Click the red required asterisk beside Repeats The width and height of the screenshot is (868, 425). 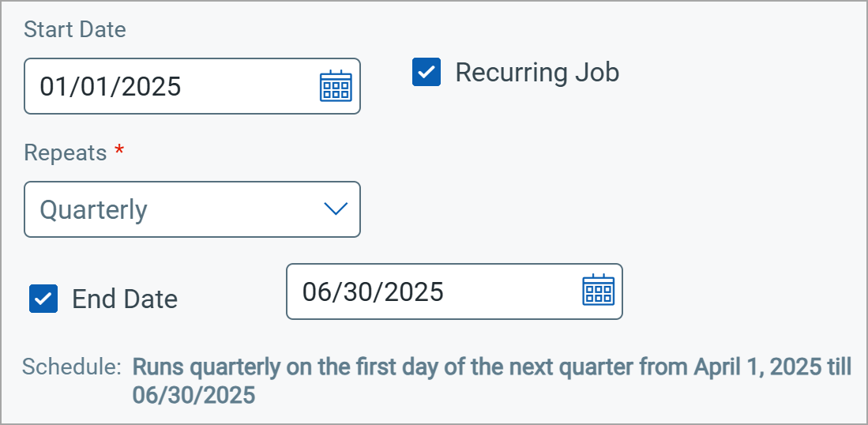[x=118, y=150]
